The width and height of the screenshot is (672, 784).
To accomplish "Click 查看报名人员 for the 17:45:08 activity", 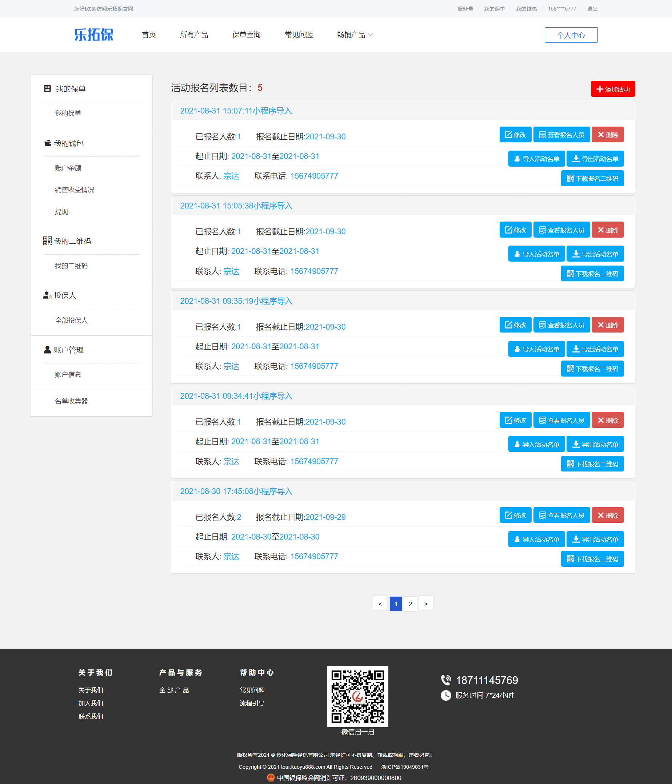I will pyautogui.click(x=561, y=516).
